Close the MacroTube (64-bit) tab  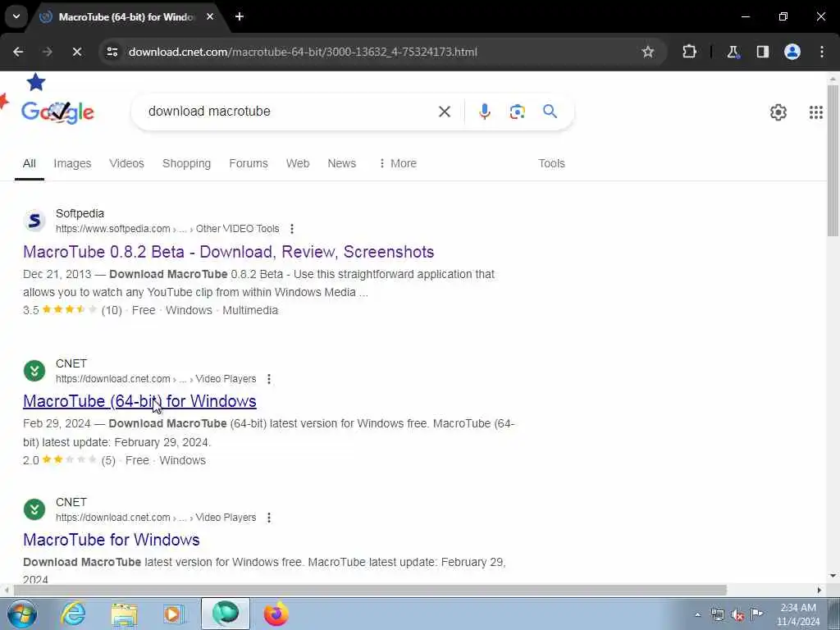tap(210, 16)
